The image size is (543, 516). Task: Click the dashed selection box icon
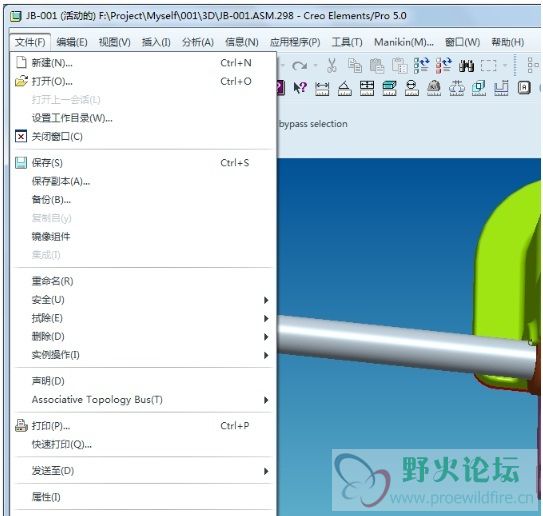(x=488, y=65)
